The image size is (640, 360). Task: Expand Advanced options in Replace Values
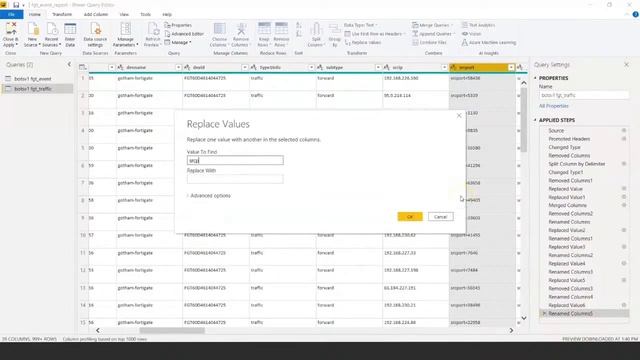[x=209, y=196]
